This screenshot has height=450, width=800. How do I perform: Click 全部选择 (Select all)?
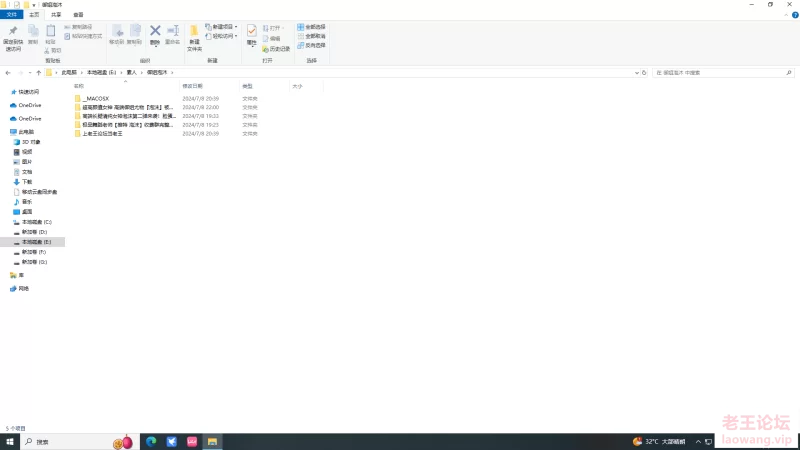[x=315, y=27]
